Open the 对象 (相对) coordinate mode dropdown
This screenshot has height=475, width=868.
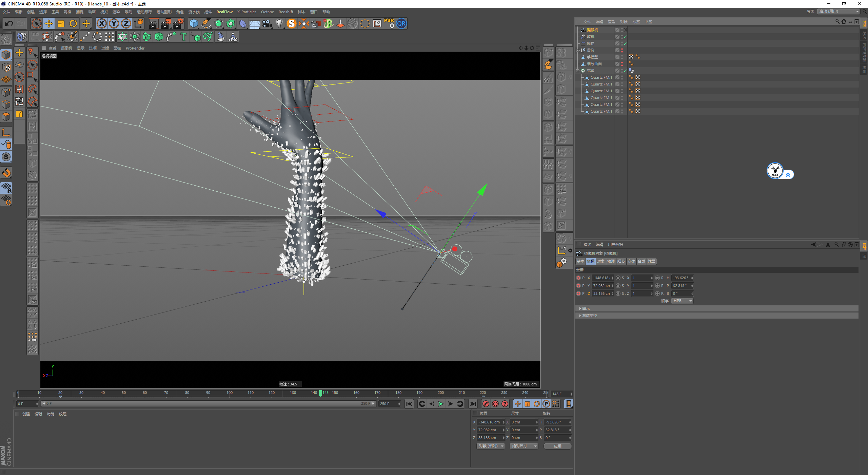pyautogui.click(x=490, y=446)
